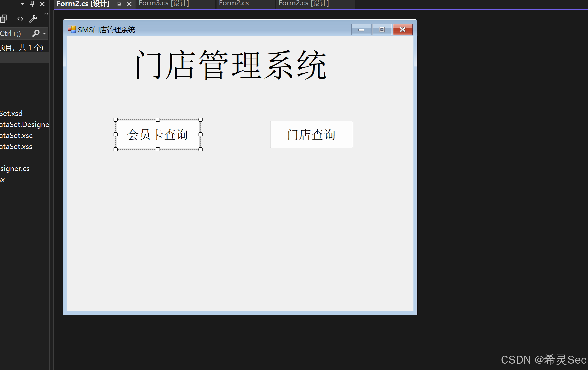Switch to the Form3.cs [设计] tab
588x370 pixels.
coord(164,4)
